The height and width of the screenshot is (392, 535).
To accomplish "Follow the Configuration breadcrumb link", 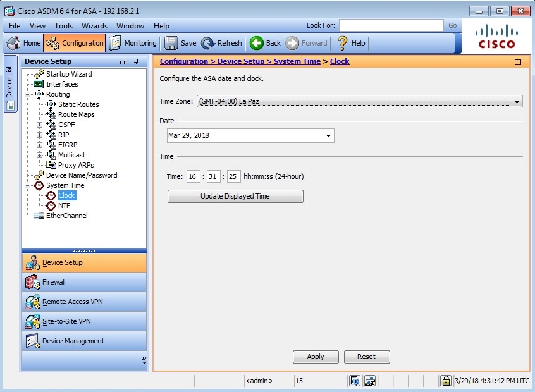I will tap(183, 61).
